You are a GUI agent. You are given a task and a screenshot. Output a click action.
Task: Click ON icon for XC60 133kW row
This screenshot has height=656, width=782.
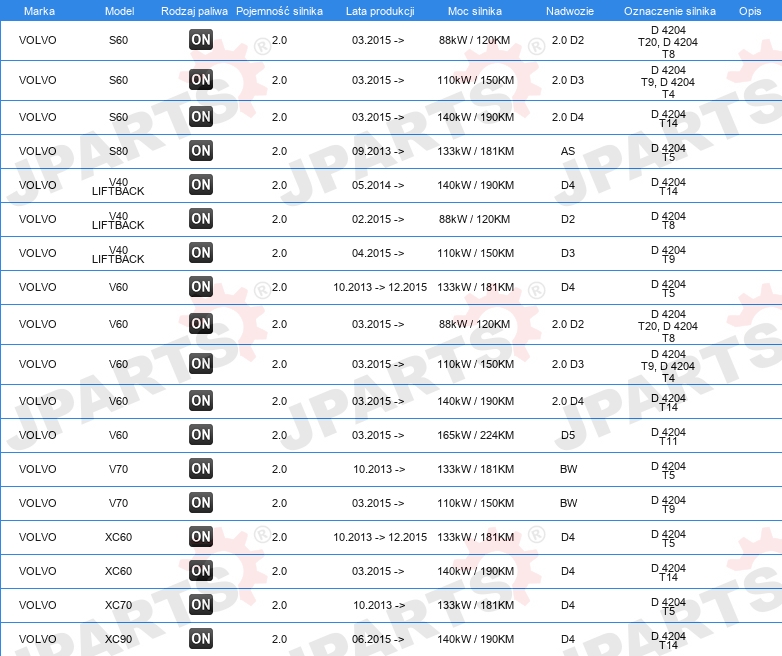point(201,537)
